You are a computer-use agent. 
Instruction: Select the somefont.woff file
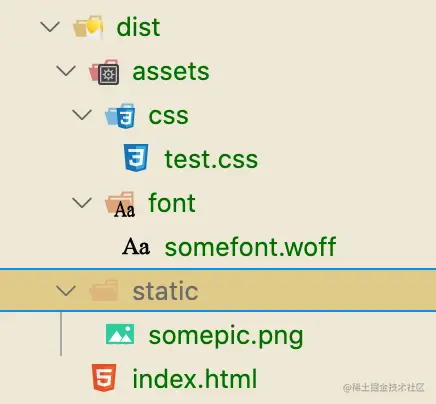(250, 247)
